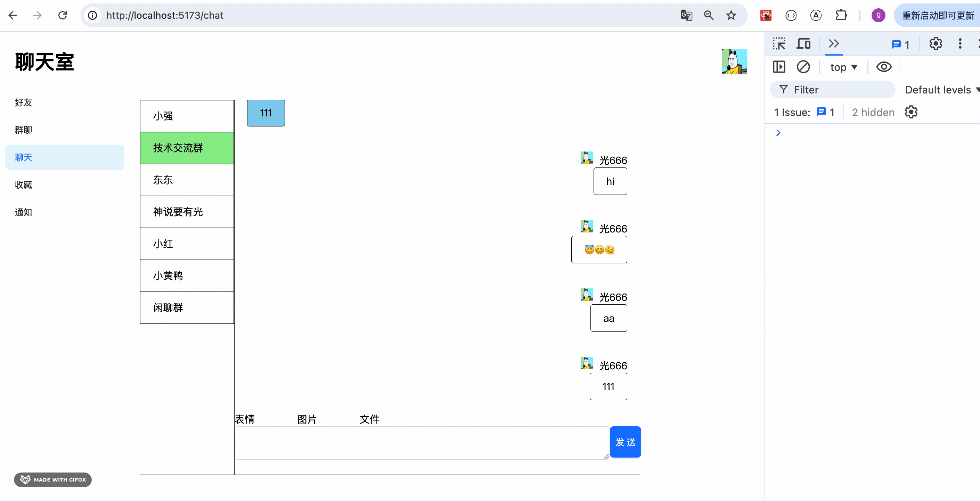Open the top context dropdown
The image size is (980, 501).
[x=843, y=67]
